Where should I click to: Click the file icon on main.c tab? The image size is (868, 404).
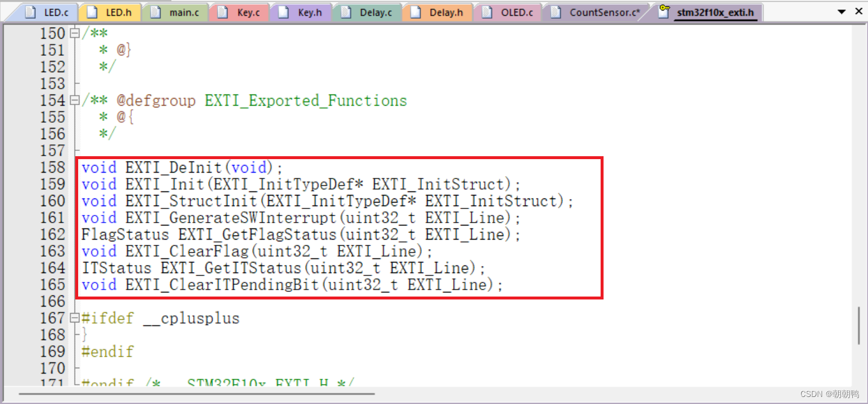click(156, 11)
